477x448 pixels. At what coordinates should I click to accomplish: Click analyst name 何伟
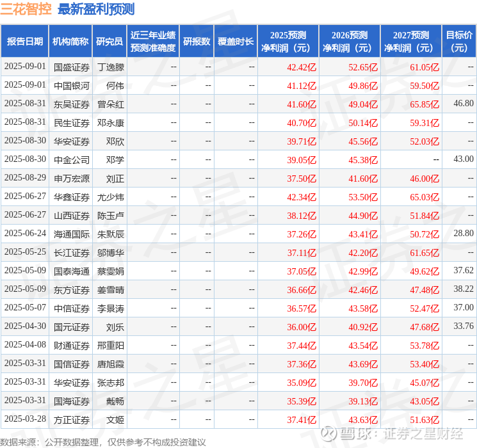pyautogui.click(x=115, y=86)
